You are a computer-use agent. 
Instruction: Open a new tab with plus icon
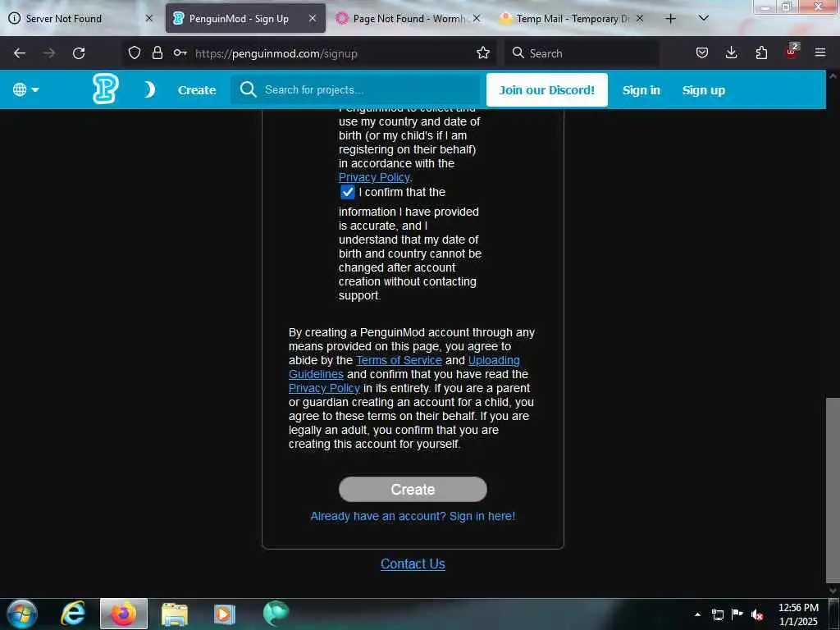click(x=670, y=19)
